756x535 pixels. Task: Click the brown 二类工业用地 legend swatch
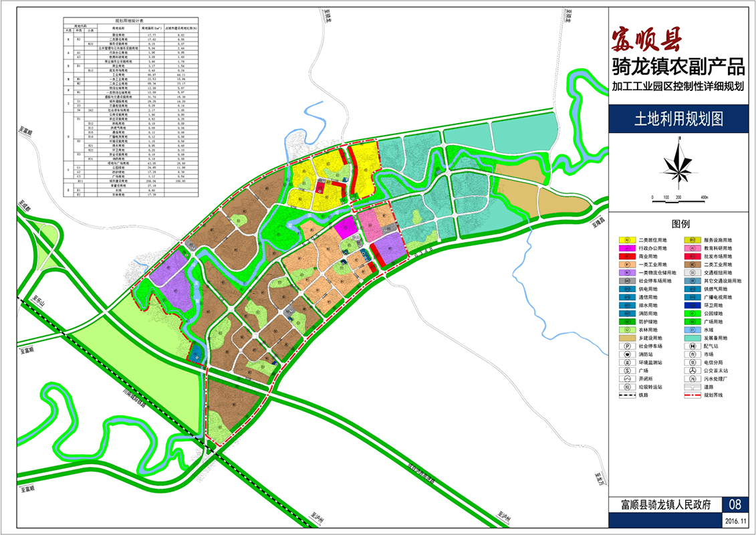(x=690, y=264)
